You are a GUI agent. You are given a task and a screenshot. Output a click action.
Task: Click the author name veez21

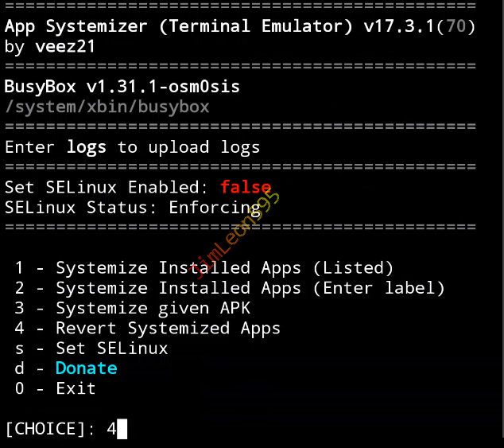point(65,45)
